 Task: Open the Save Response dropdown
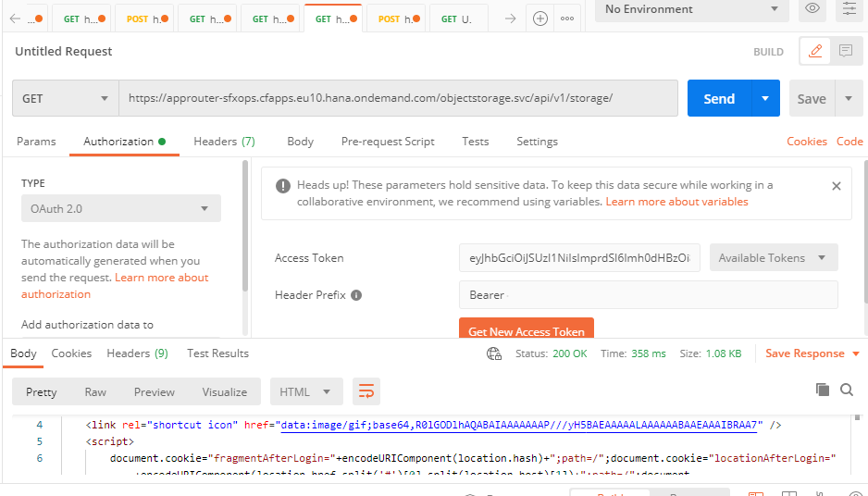point(812,353)
